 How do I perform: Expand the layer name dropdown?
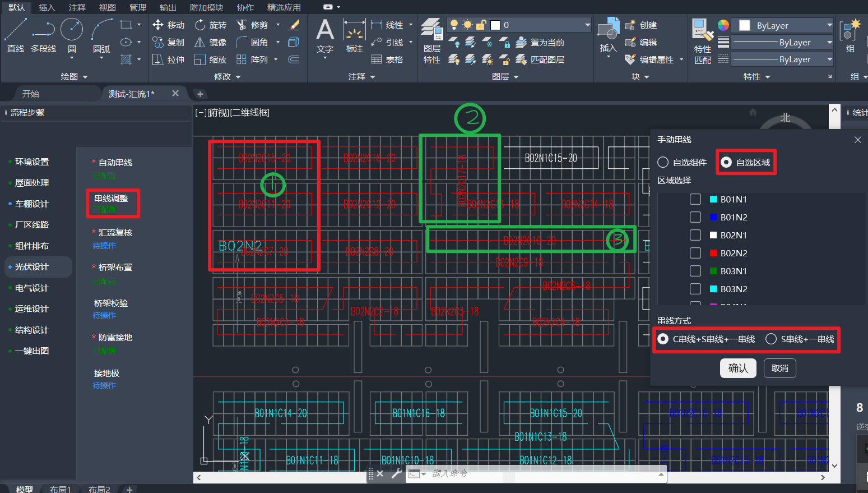(x=587, y=25)
